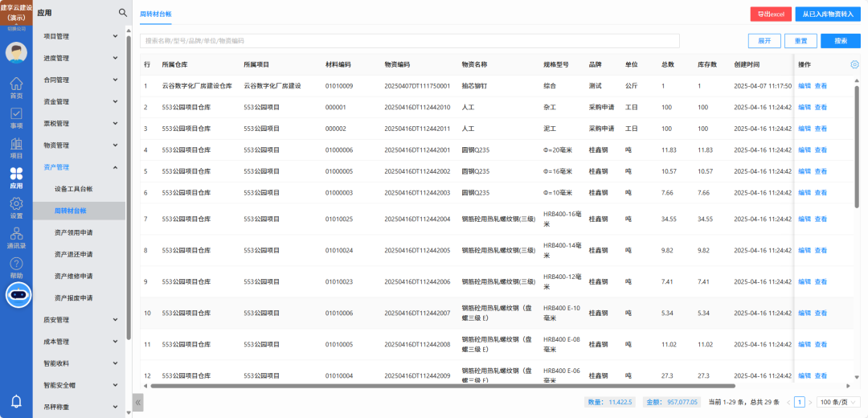Open the 100 条/页 page size dropdown
The height and width of the screenshot is (418, 868).
[837, 402]
